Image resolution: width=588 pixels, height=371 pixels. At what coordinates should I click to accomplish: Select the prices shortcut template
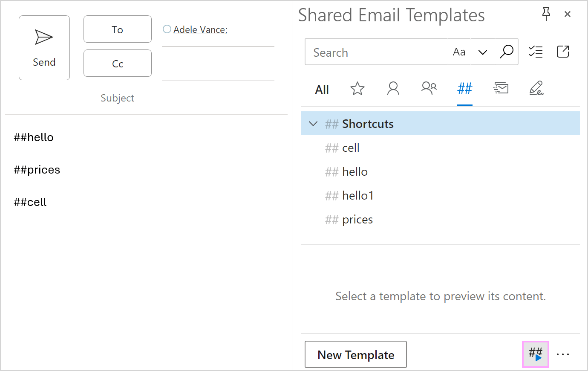click(x=441, y=219)
